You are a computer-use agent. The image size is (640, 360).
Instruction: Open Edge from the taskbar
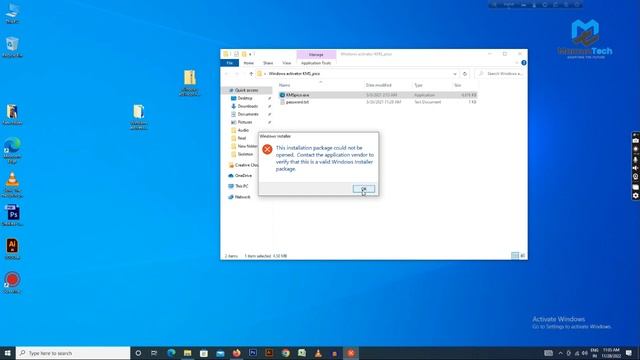click(171, 353)
